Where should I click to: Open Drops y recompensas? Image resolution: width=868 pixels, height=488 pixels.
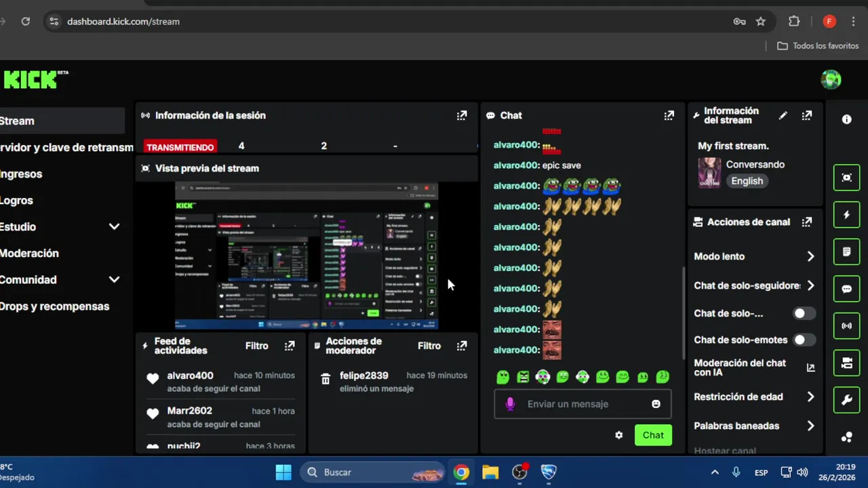(54, 306)
